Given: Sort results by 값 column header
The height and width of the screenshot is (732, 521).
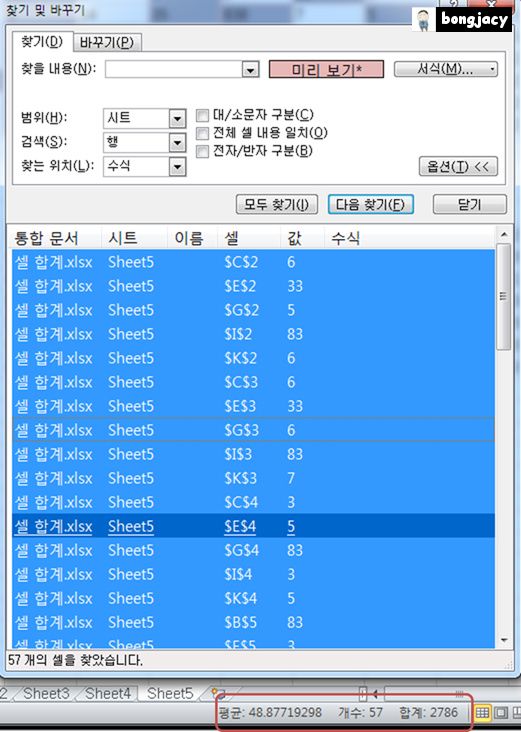Looking at the screenshot, I should (302, 239).
